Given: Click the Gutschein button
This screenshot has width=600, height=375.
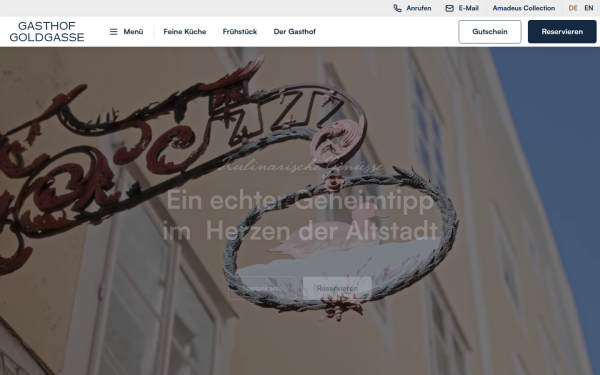Looking at the screenshot, I should (x=490, y=32).
